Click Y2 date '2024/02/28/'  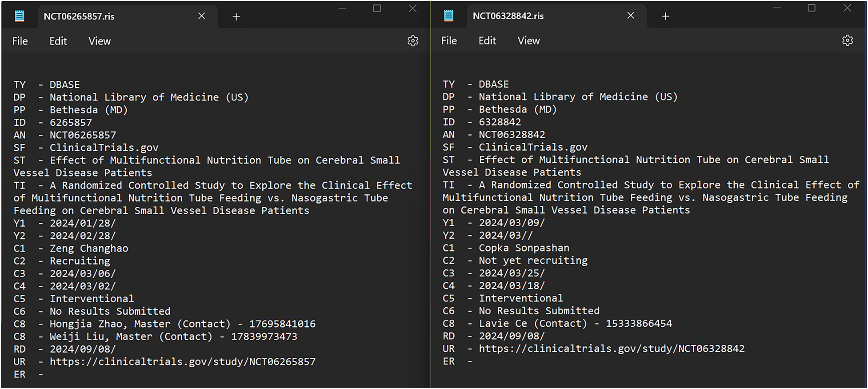click(83, 236)
